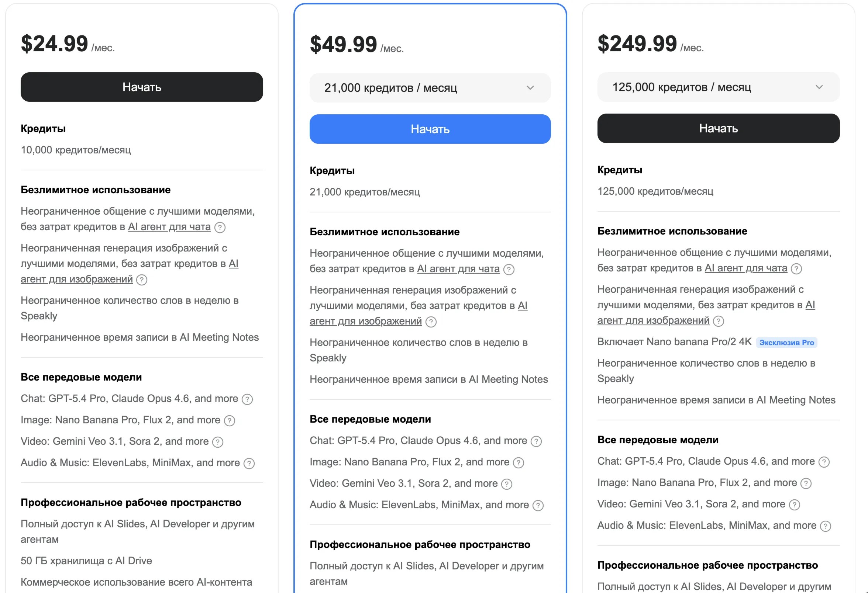Click the help icon beside Chat models in $24.99 plan
The image size is (868, 593).
click(x=247, y=399)
